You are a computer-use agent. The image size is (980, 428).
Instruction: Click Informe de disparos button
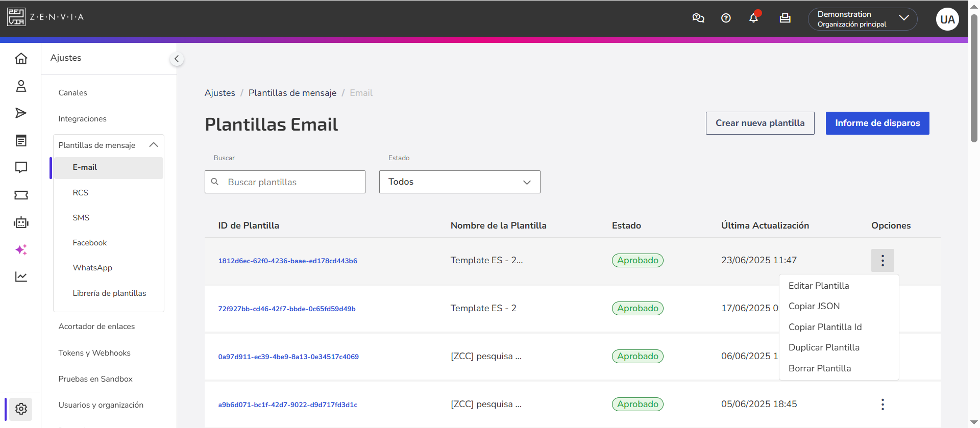point(877,123)
